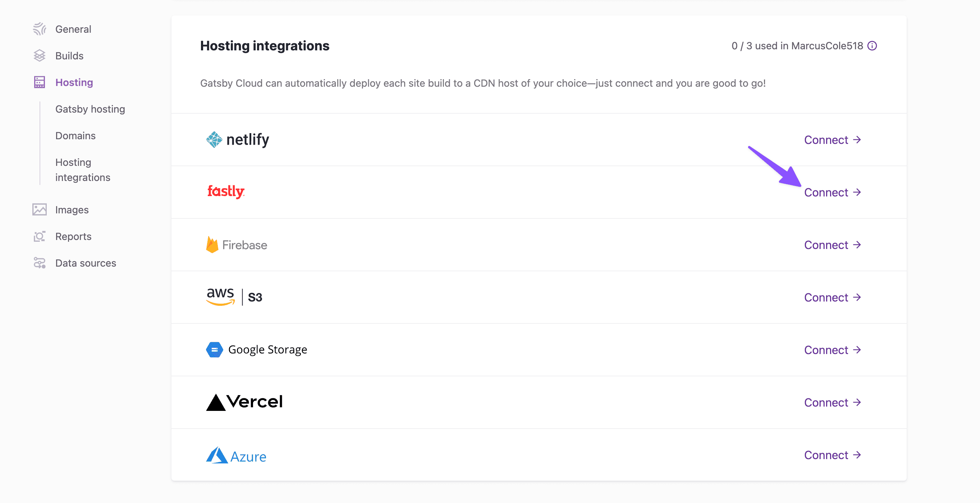Connect the Firebase integration
This screenshot has width=980, height=503.
pyautogui.click(x=832, y=245)
